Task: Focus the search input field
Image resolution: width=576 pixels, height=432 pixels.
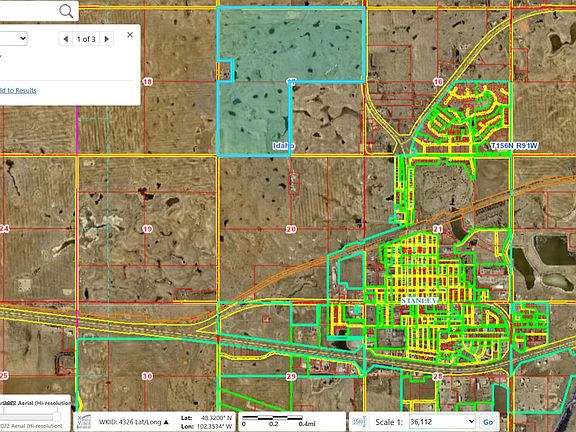Action: (x=29, y=11)
